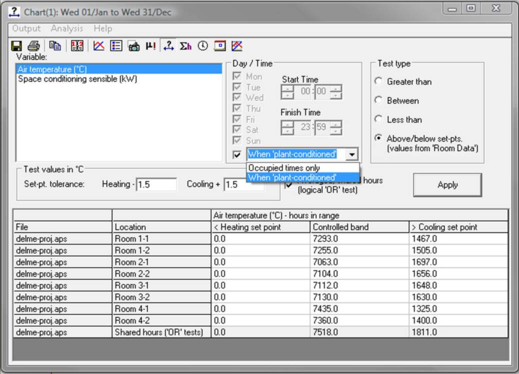Click the 7518.0 controlled band value
The image size is (519, 374).
tap(359, 332)
